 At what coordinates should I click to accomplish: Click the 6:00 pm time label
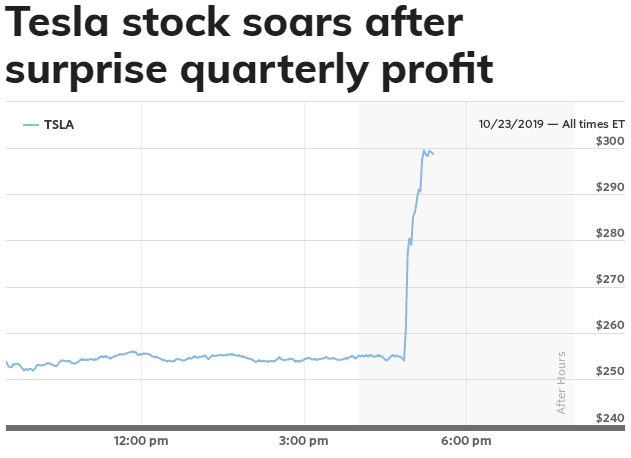click(x=467, y=441)
